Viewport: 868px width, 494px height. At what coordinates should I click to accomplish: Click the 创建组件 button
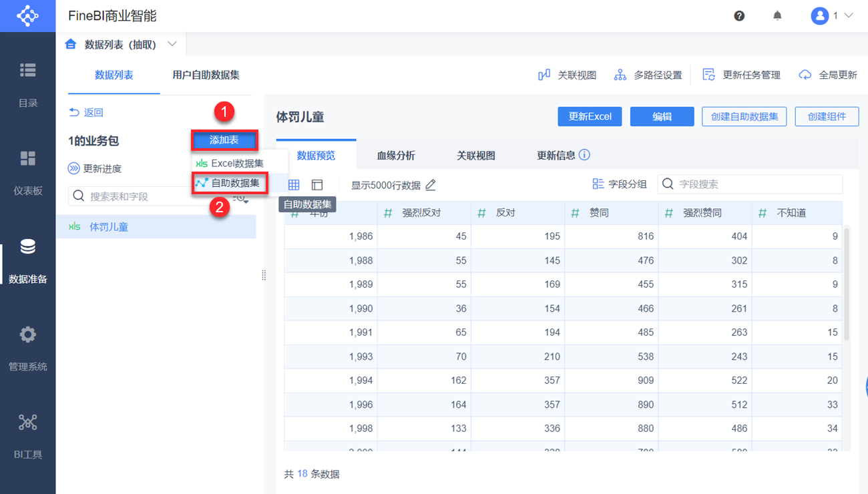click(x=827, y=116)
